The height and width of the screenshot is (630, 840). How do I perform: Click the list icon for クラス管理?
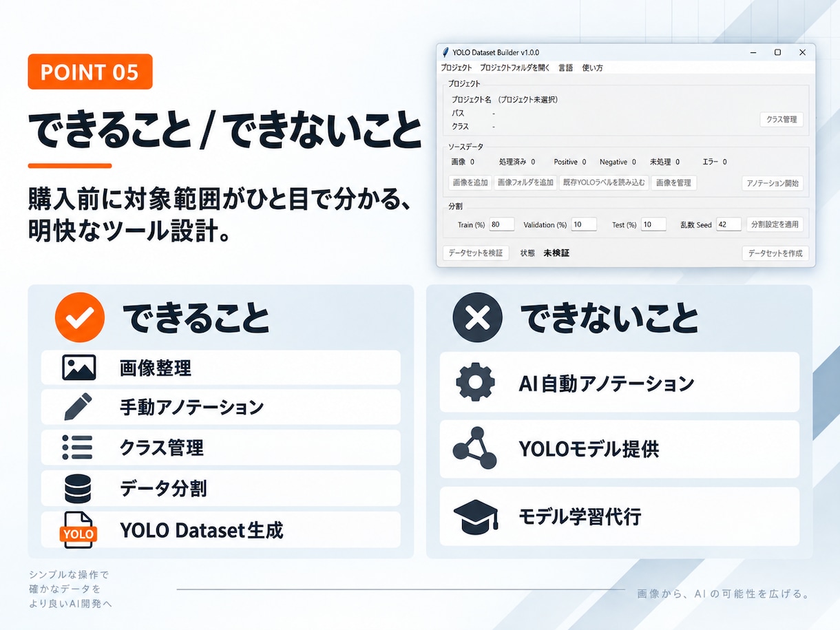[x=77, y=448]
